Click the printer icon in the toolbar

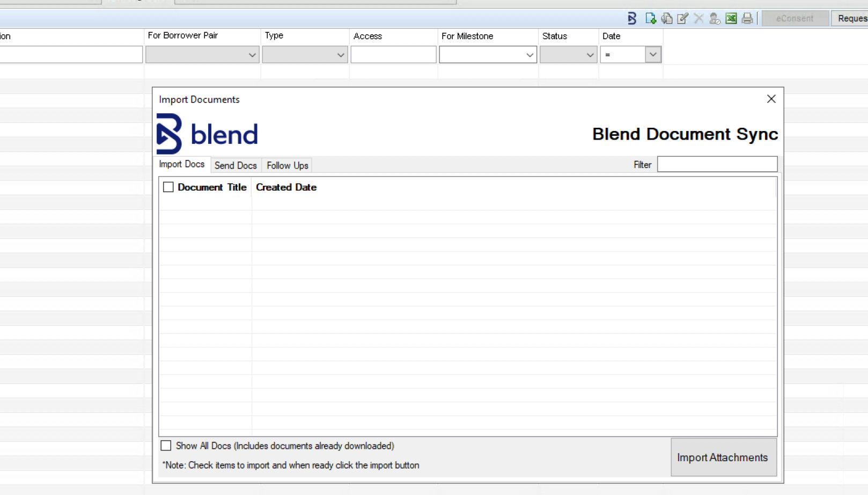point(747,18)
